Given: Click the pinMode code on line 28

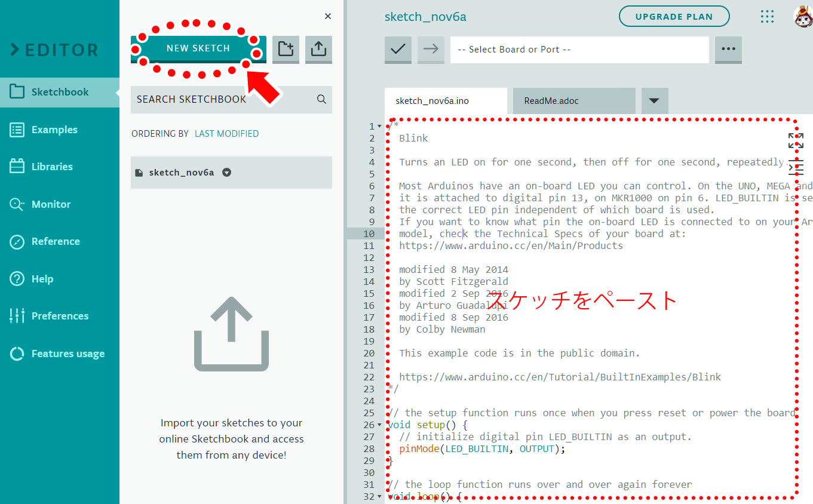Looking at the screenshot, I should pyautogui.click(x=482, y=448).
